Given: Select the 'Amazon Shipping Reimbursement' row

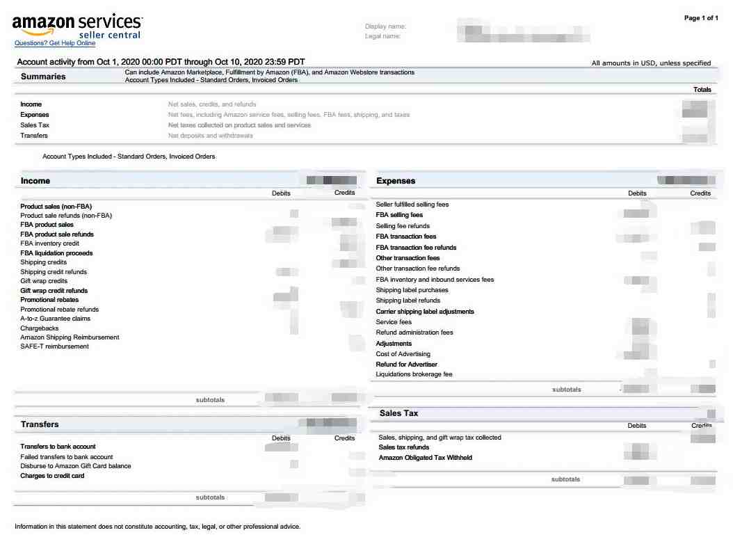Looking at the screenshot, I should (70, 337).
